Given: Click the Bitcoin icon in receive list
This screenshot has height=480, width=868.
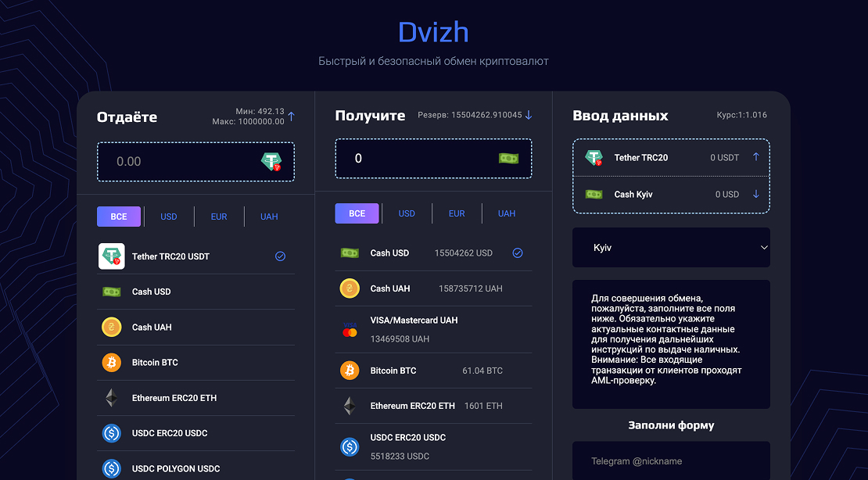Looking at the screenshot, I should coord(350,371).
